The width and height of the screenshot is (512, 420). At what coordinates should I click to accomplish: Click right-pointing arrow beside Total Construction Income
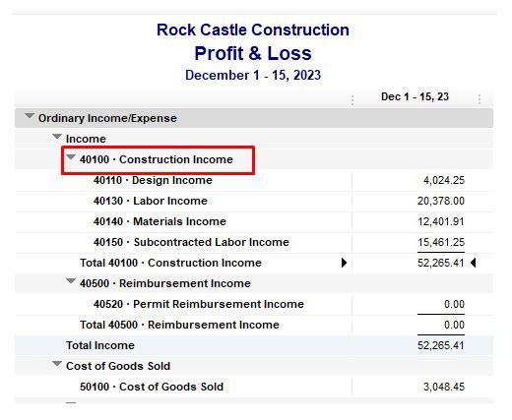(x=344, y=263)
